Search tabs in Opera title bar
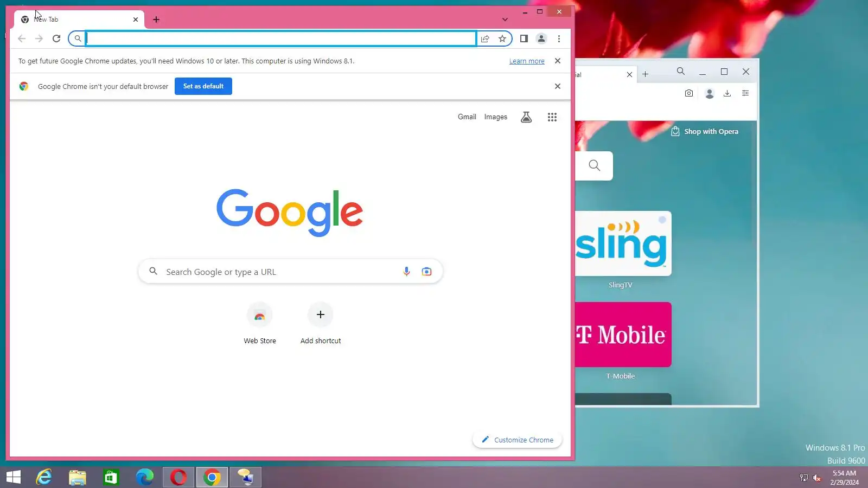The width and height of the screenshot is (868, 488). click(681, 72)
